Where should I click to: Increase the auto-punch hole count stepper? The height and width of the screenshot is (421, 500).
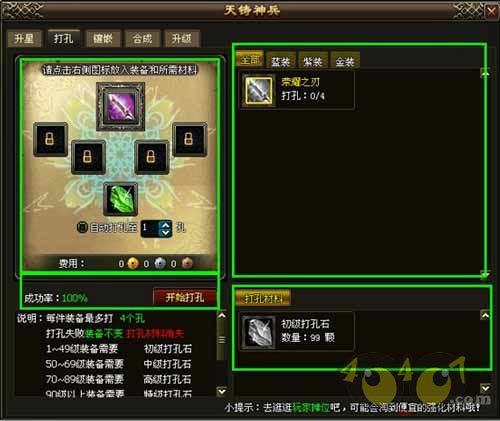(x=166, y=225)
